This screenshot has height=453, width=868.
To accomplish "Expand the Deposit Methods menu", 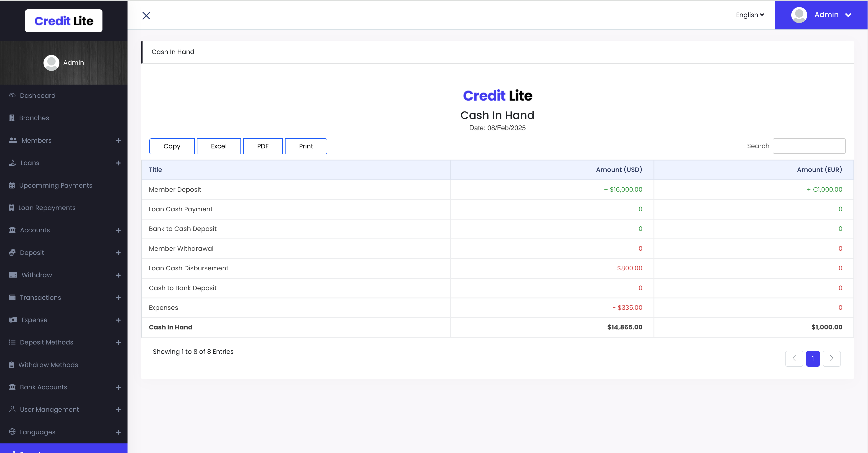I will (118, 342).
